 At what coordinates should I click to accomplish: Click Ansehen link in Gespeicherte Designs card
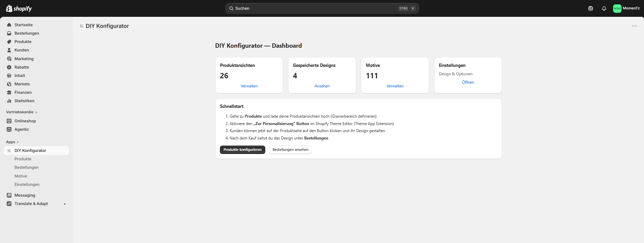click(x=322, y=86)
